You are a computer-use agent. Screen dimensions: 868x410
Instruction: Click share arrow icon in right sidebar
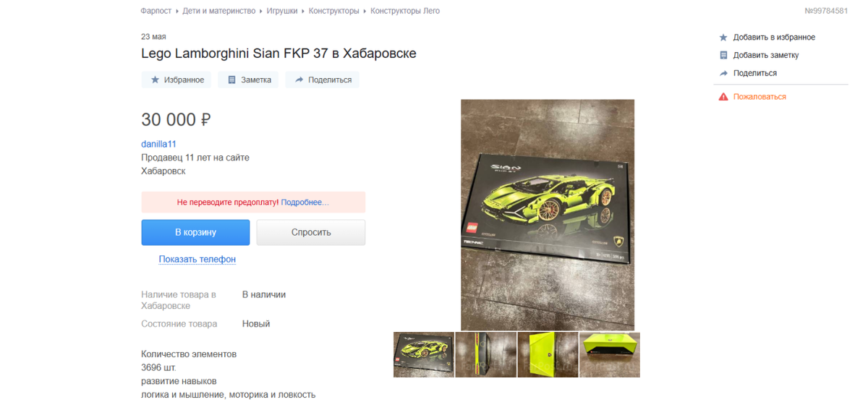pyautogui.click(x=723, y=74)
